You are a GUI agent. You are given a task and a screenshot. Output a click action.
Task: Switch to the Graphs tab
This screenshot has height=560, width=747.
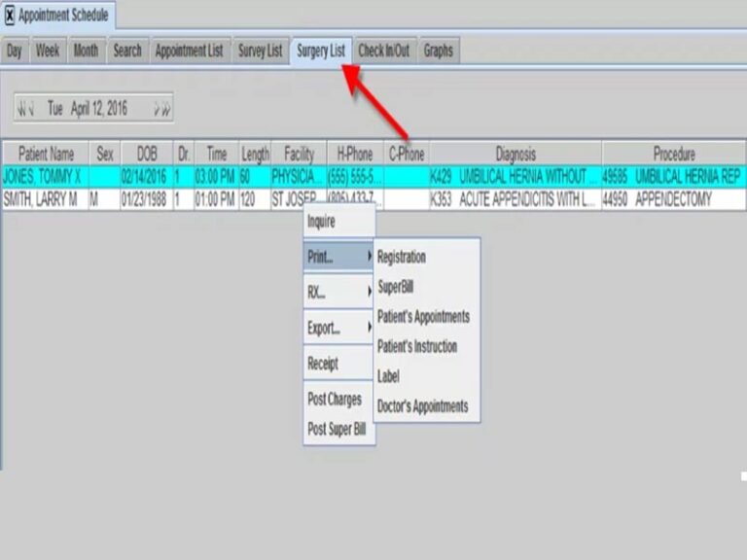click(x=439, y=51)
